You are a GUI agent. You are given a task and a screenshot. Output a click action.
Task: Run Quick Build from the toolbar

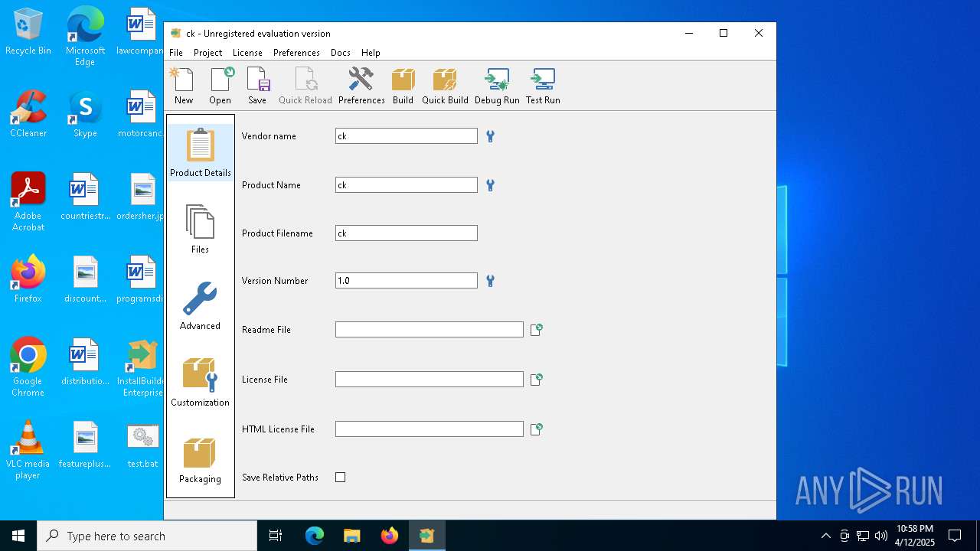coord(445,86)
